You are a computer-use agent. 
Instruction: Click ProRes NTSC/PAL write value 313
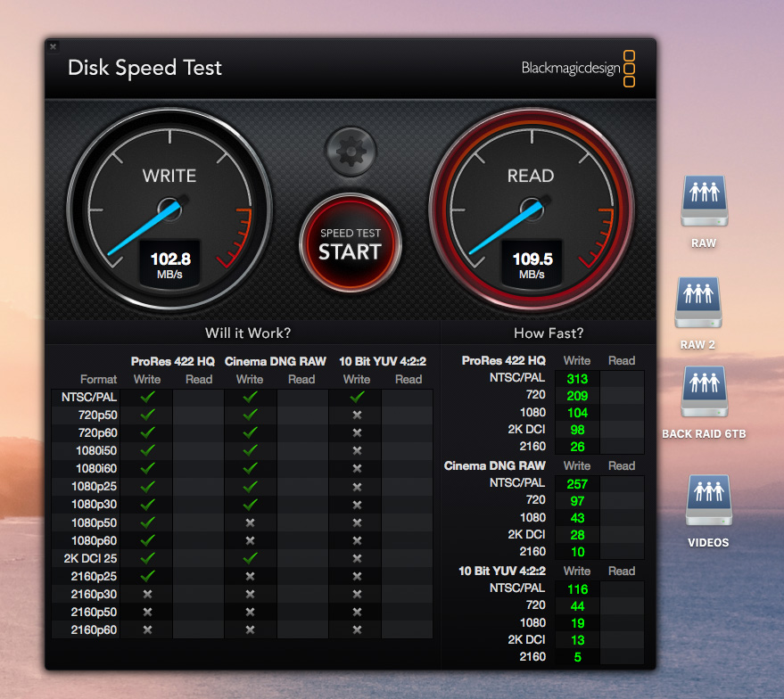click(577, 379)
